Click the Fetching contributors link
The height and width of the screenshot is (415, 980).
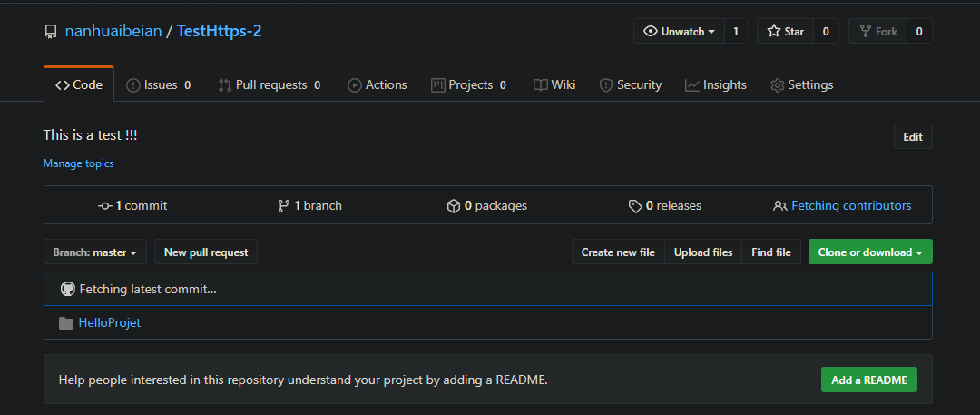click(851, 205)
